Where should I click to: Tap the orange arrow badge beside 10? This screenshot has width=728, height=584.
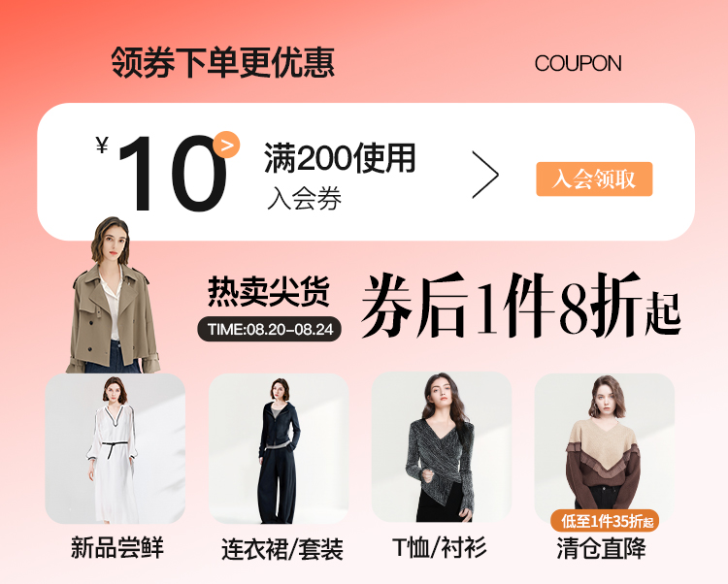coord(226,146)
